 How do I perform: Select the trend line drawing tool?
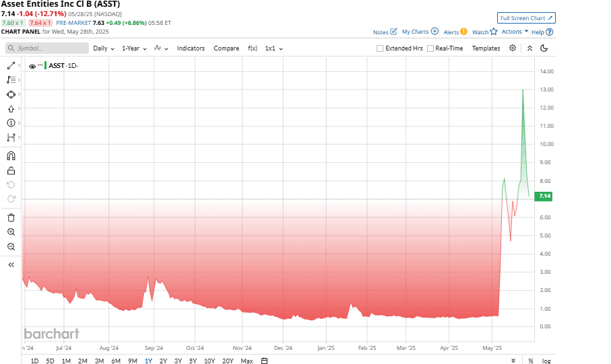[x=11, y=66]
